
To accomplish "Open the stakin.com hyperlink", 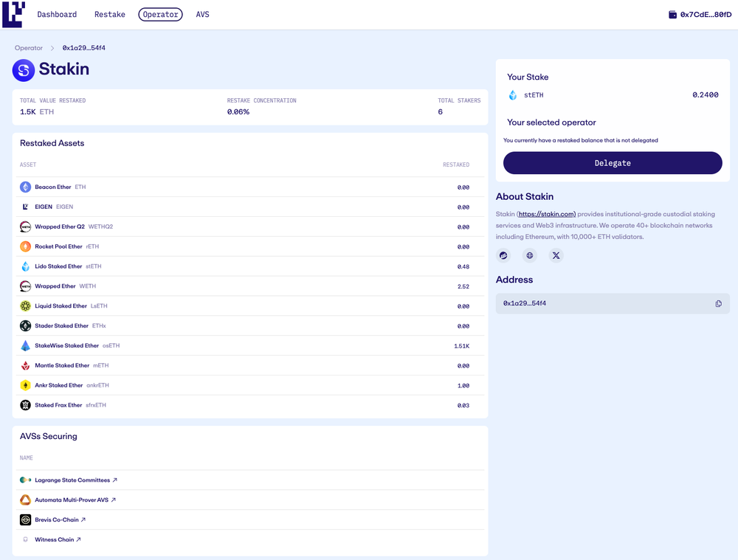I will (546, 214).
